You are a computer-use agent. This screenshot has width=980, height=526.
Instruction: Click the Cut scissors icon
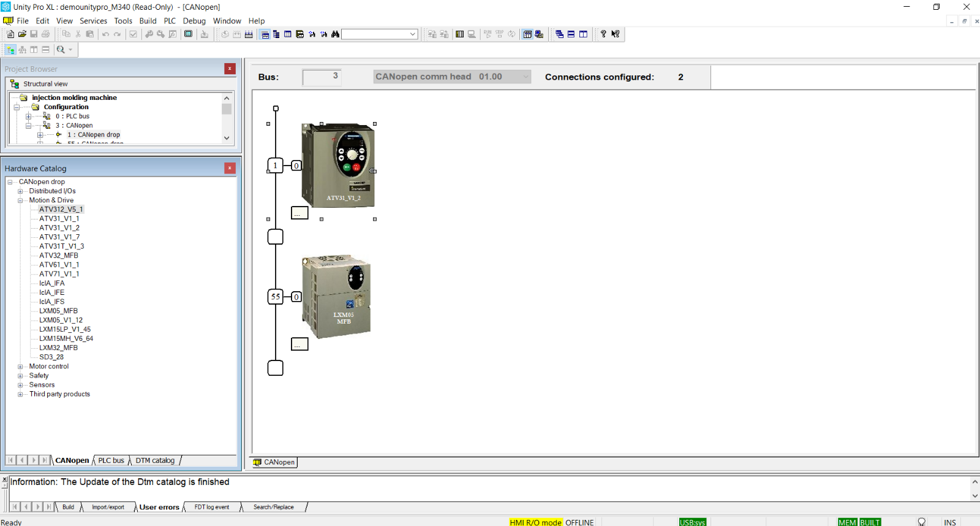[78, 34]
